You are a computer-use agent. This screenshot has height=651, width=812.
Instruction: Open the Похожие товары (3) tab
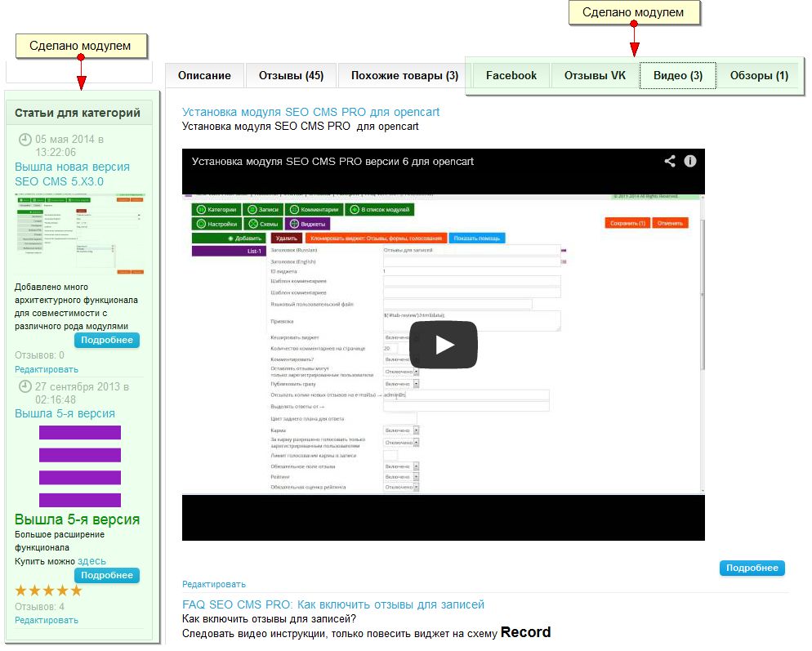click(x=404, y=76)
